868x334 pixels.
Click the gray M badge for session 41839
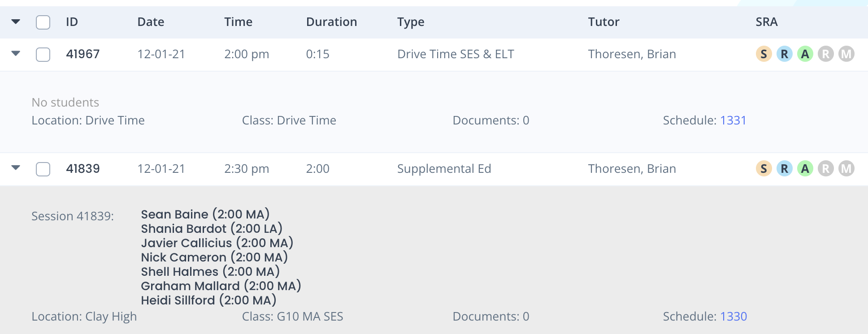[x=846, y=169]
